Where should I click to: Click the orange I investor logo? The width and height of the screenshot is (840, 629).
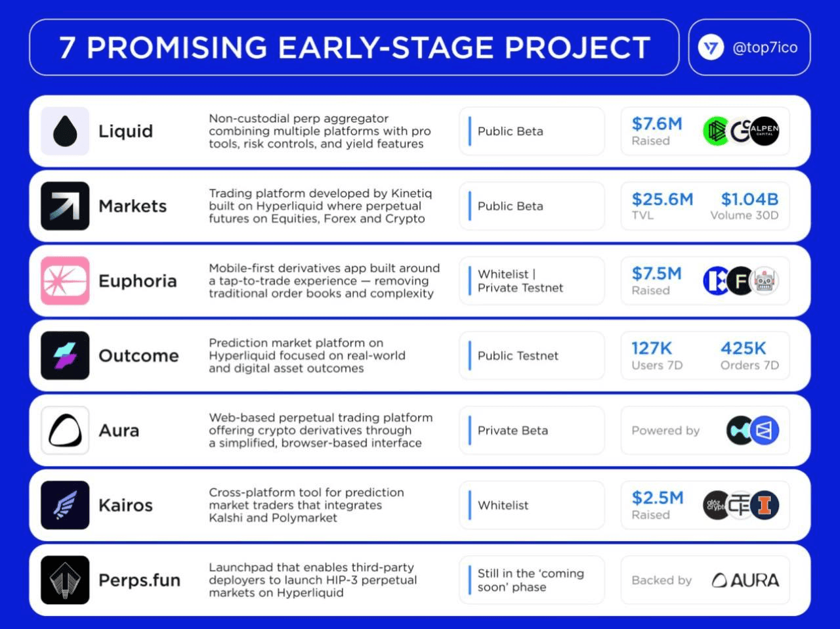[x=765, y=505]
